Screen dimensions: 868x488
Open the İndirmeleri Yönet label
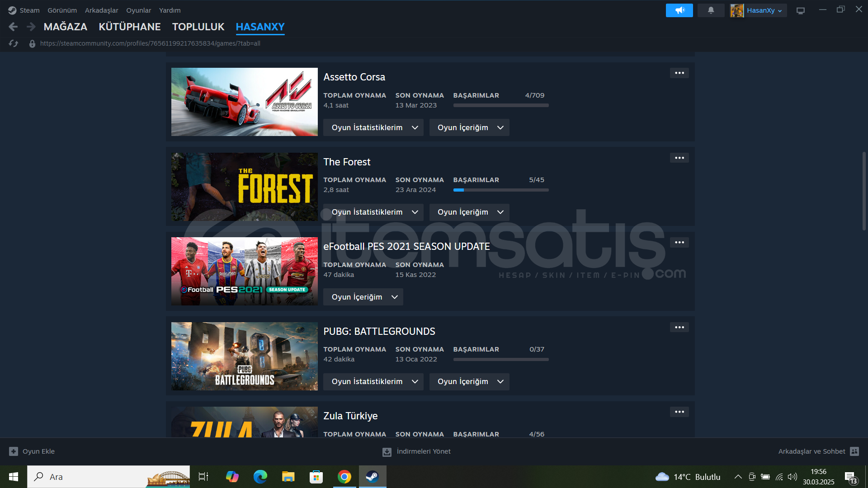(424, 451)
